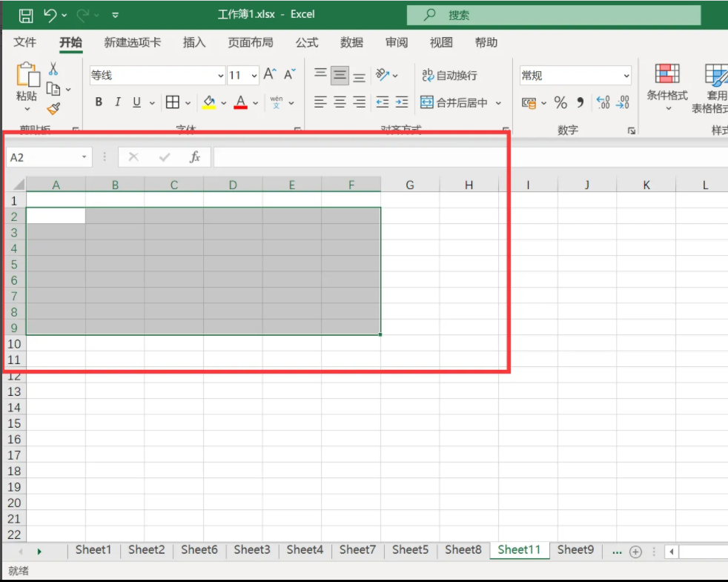The height and width of the screenshot is (582, 728).
Task: Toggle the 自动换行 wrap text option
Action: tap(449, 75)
